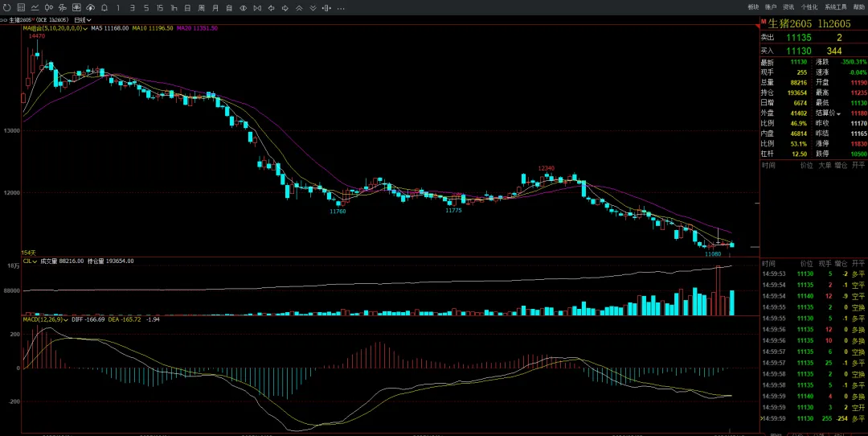Click the F10 fundamentals icon
The width and height of the screenshot is (868, 436).
pos(63,8)
